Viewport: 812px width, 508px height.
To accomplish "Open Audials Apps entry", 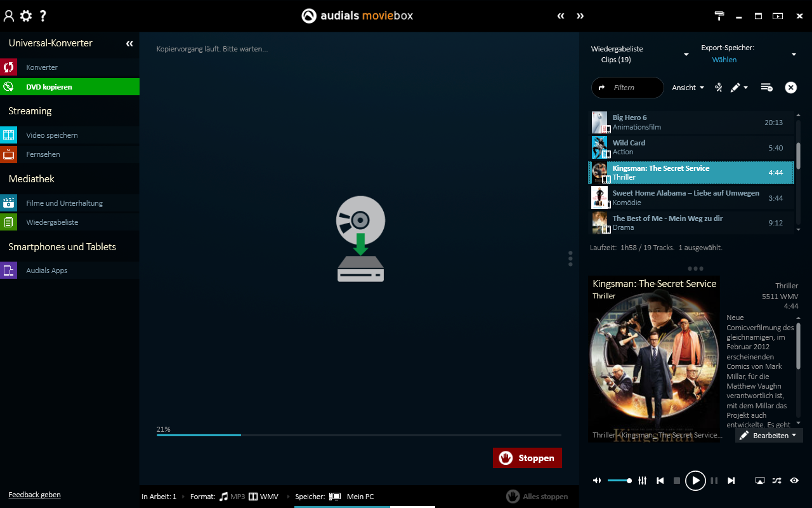I will click(70, 271).
